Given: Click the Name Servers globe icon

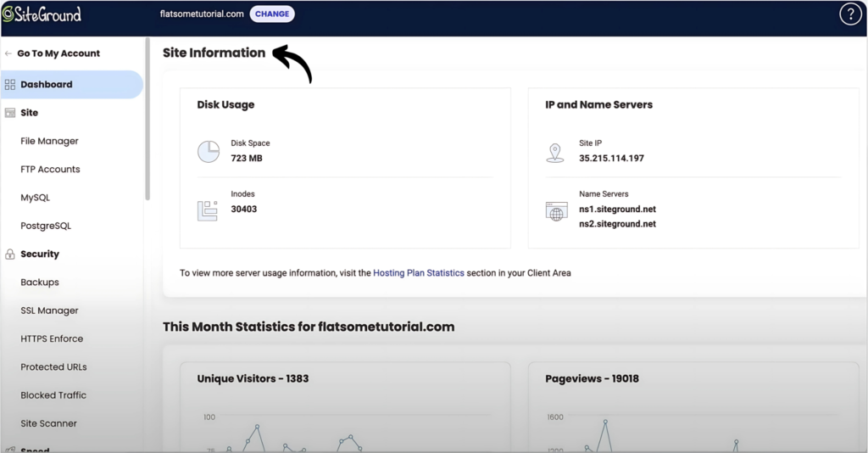Looking at the screenshot, I should 556,211.
